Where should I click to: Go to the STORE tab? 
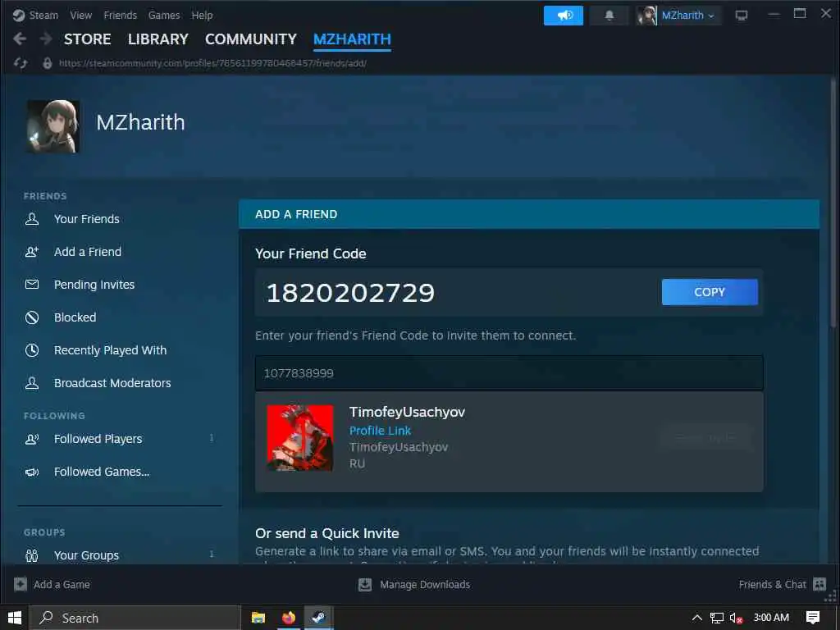tap(87, 39)
